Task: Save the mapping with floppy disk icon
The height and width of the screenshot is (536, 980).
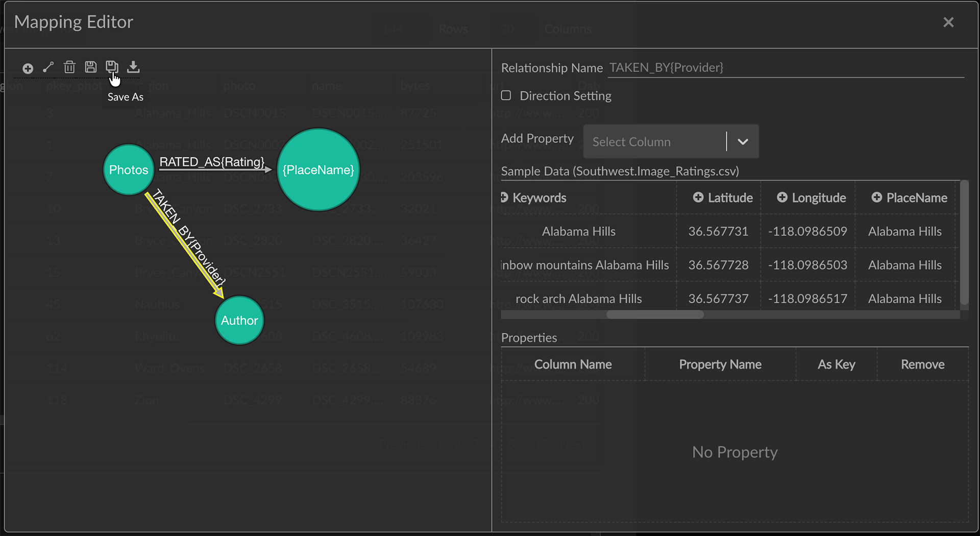Action: (x=91, y=67)
